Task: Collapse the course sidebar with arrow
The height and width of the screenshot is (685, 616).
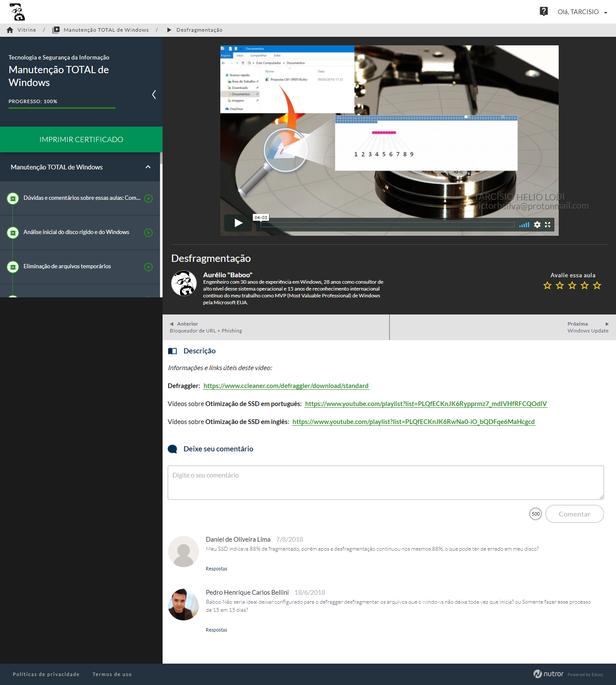Action: pyautogui.click(x=154, y=95)
